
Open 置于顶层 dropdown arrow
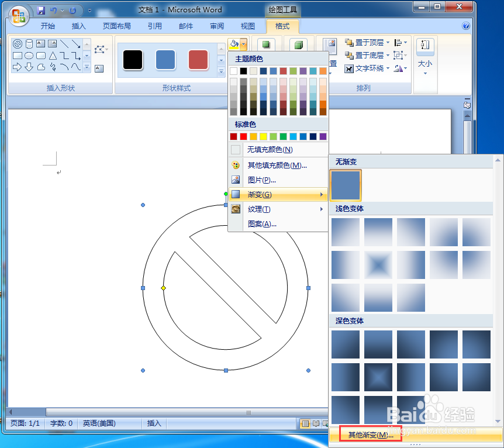coord(388,43)
